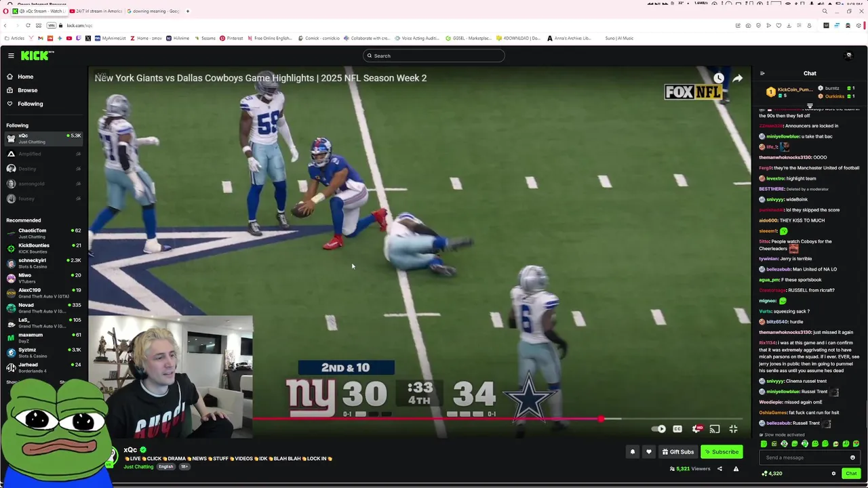Image resolution: width=868 pixels, height=488 pixels.
Task: Open asmongold channel in Following list
Action: pyautogui.click(x=43, y=184)
